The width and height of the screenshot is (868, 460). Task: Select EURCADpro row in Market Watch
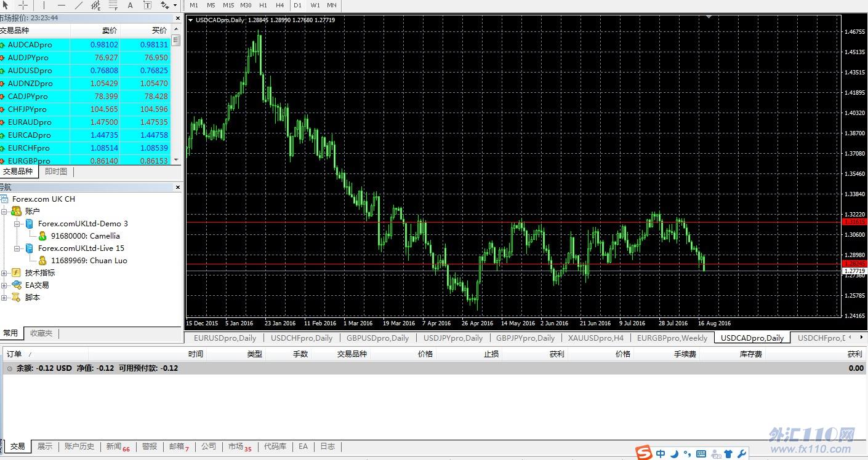coord(86,135)
